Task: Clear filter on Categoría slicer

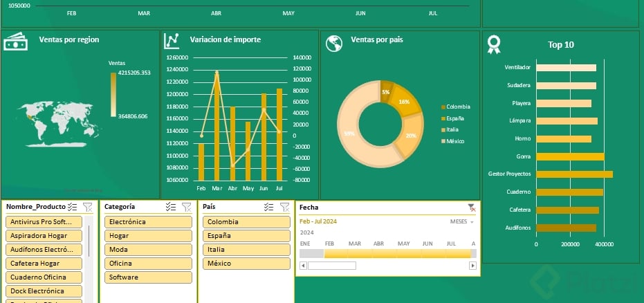Action: 187,207
